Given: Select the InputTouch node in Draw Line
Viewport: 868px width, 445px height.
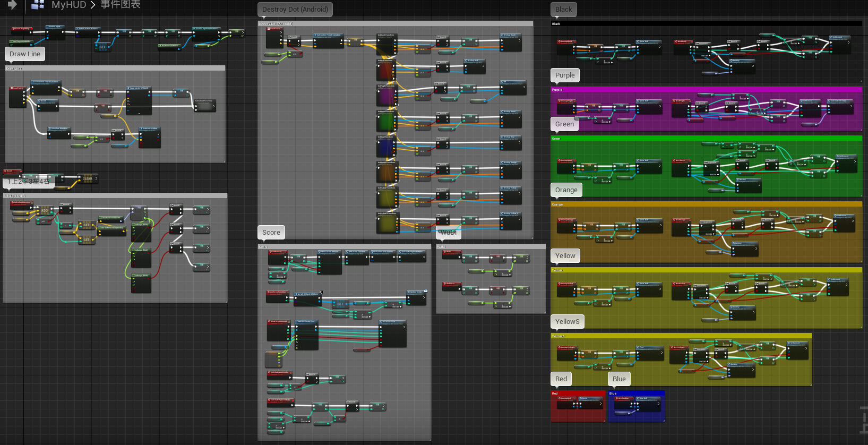Looking at the screenshot, I should (18, 97).
